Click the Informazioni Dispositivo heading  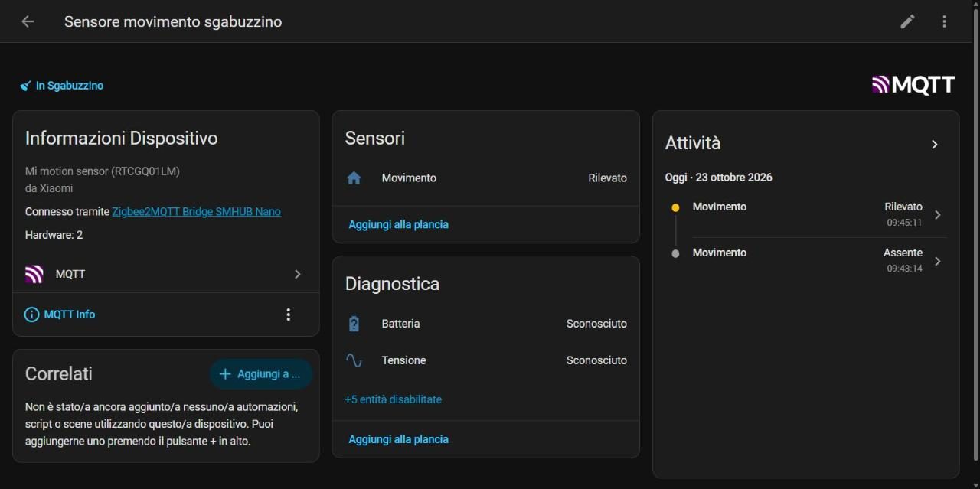tap(122, 139)
